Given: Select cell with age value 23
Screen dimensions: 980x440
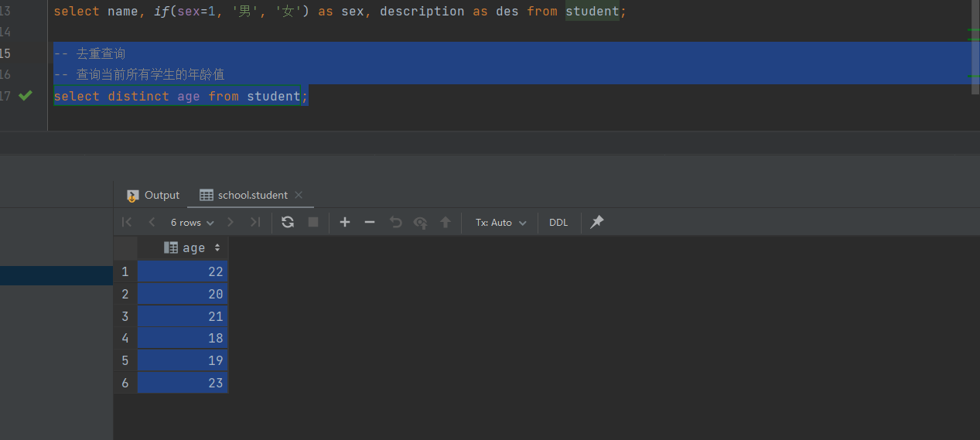Looking at the screenshot, I should point(183,383).
